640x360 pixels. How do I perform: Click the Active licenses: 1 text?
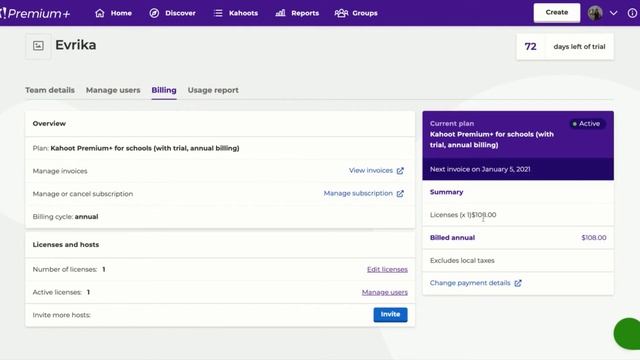click(x=61, y=292)
